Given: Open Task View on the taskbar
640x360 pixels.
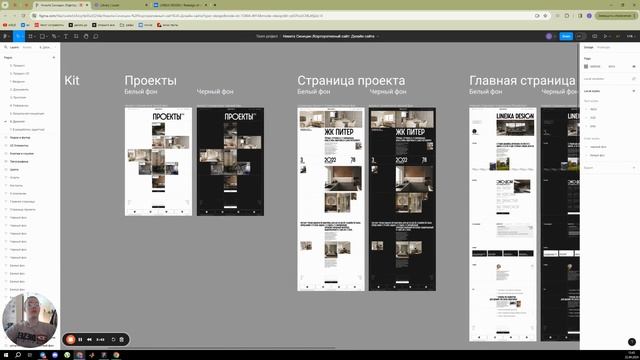Looking at the screenshot, I should (x=30, y=355).
